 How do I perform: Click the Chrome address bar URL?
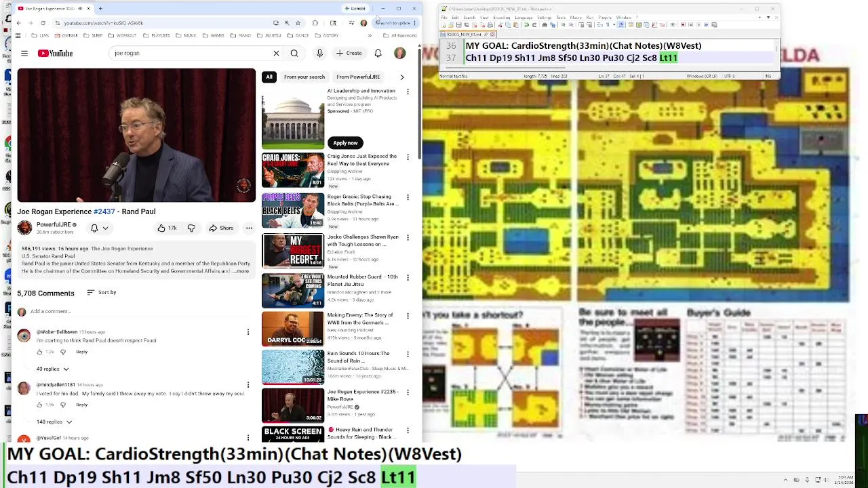pos(103,23)
